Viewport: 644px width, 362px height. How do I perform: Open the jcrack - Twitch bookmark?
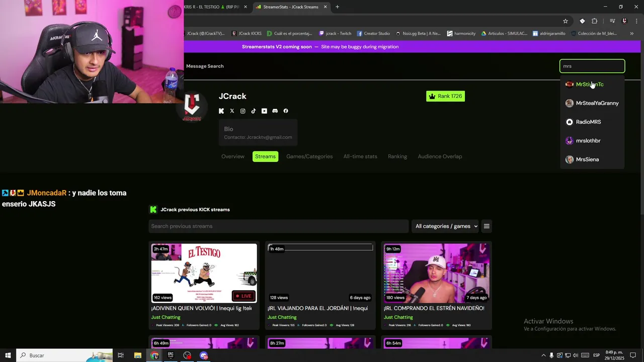point(335,34)
